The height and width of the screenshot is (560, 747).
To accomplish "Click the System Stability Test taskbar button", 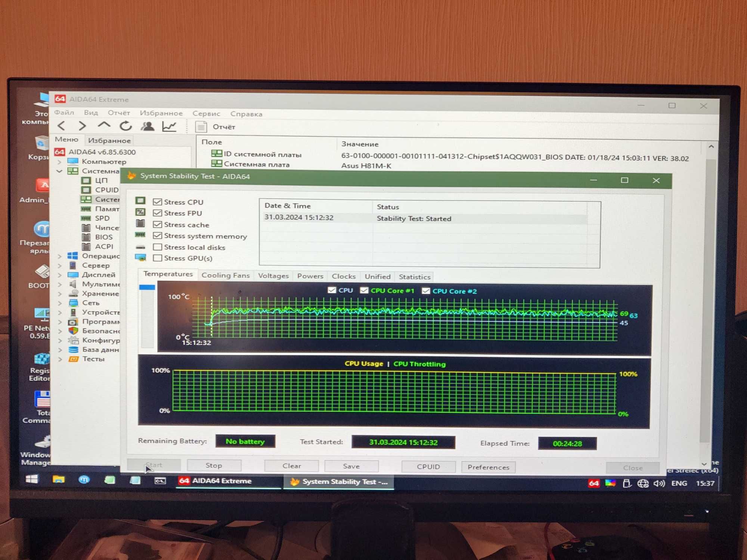I will tap(339, 482).
